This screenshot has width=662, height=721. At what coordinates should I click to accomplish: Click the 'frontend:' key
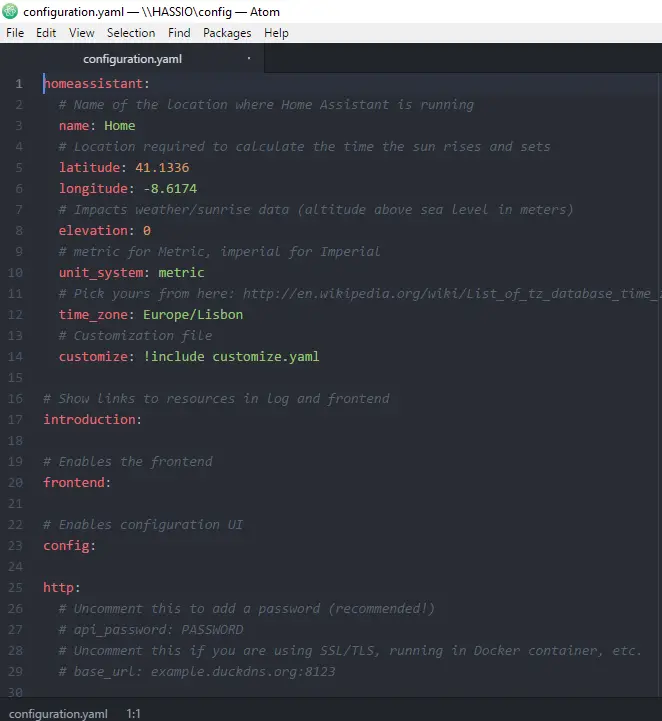coord(77,483)
